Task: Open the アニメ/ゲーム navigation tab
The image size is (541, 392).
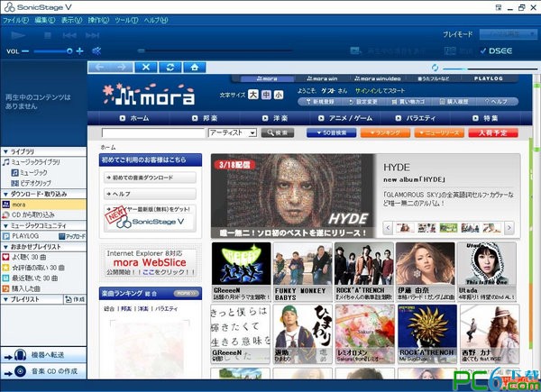Action: point(346,119)
